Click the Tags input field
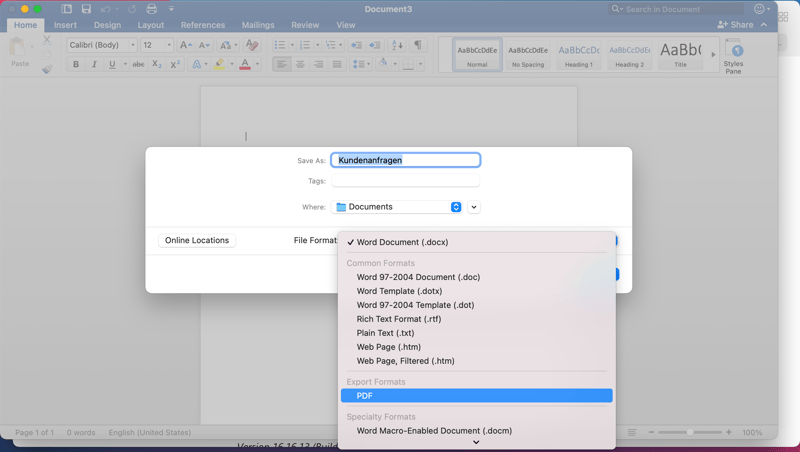Screen dimensions: 800x452 tap(405, 181)
